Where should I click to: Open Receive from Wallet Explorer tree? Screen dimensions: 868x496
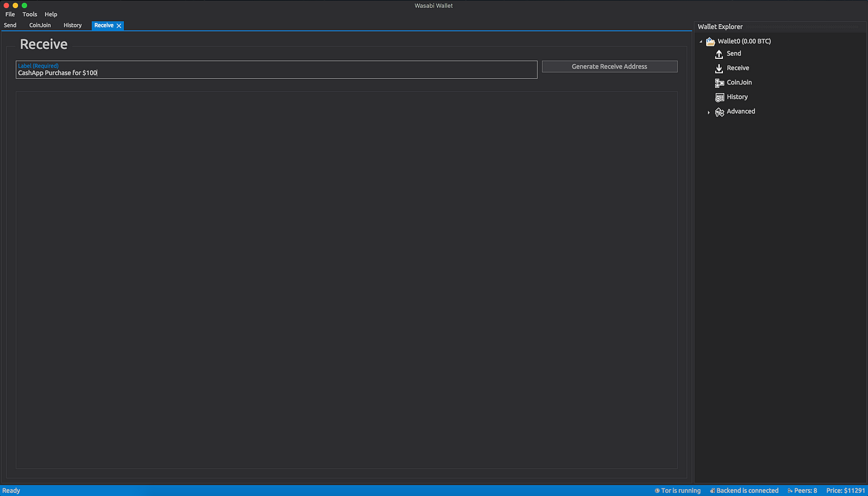point(738,68)
